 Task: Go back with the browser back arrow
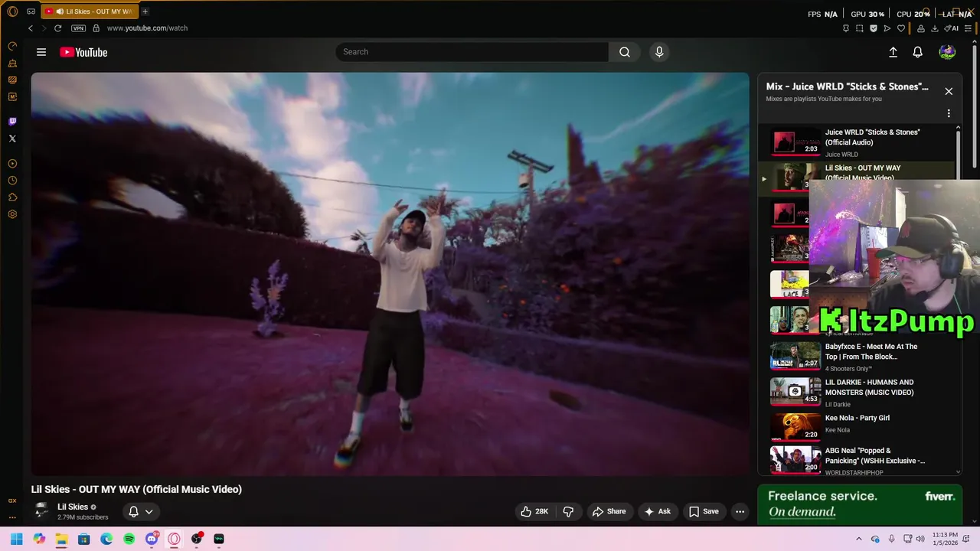point(31,28)
